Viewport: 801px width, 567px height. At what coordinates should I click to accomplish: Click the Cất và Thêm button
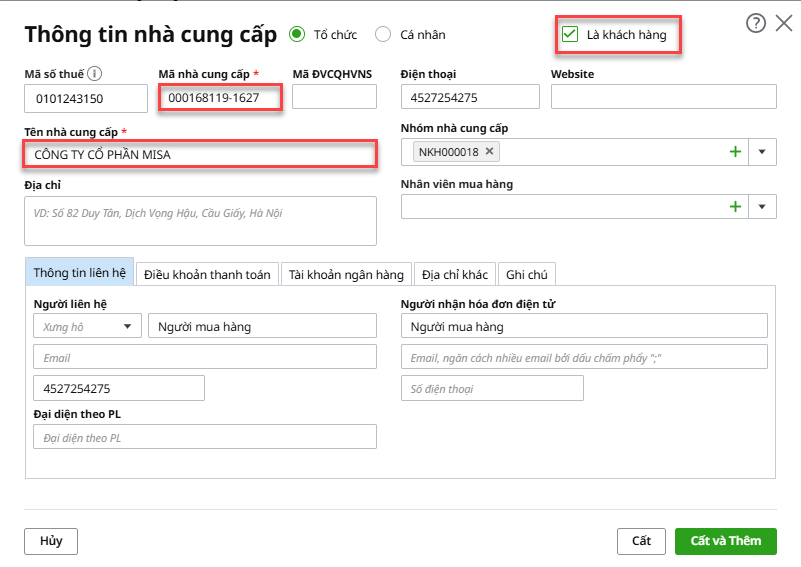click(x=725, y=541)
